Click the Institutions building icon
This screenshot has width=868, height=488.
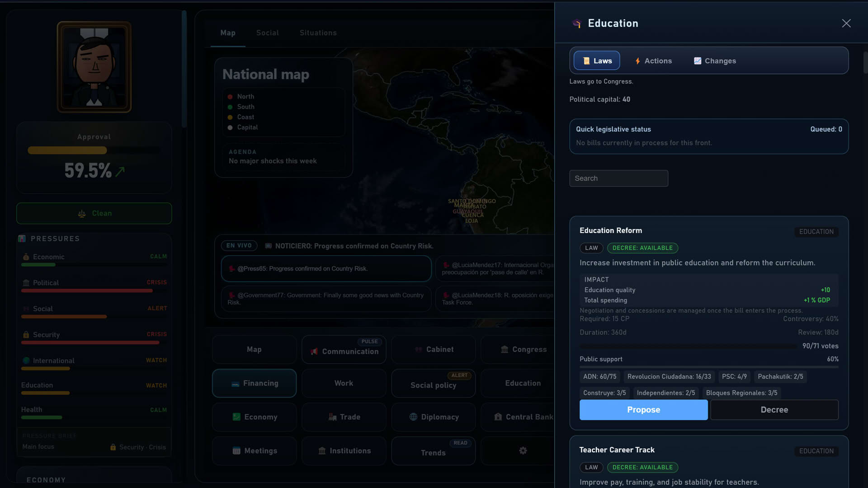coord(322,450)
